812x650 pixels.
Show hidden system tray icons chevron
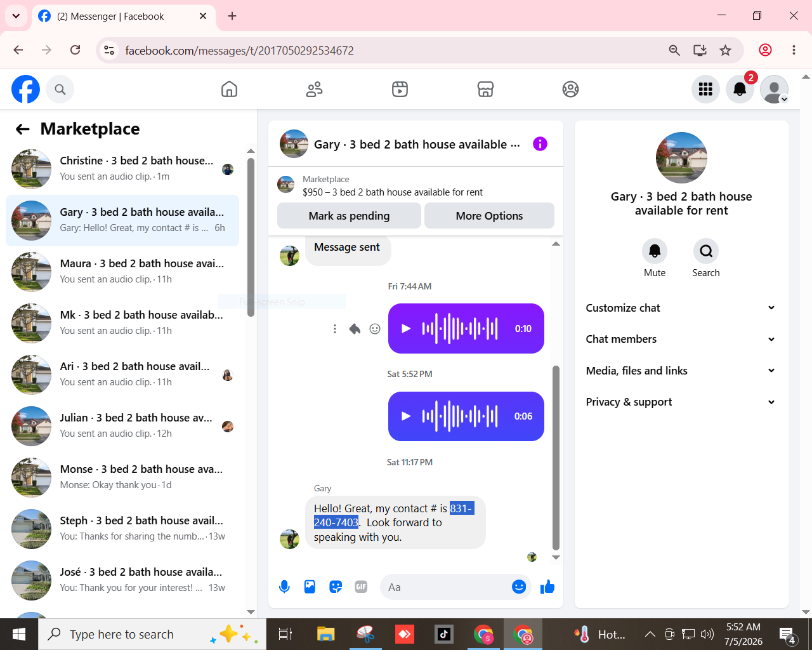pos(650,634)
